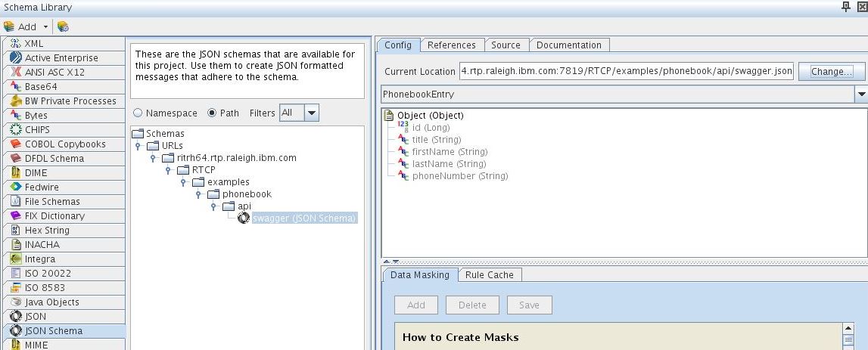Select the Fedwire schema type icon
The width and height of the screenshot is (868, 350).
tap(15, 187)
